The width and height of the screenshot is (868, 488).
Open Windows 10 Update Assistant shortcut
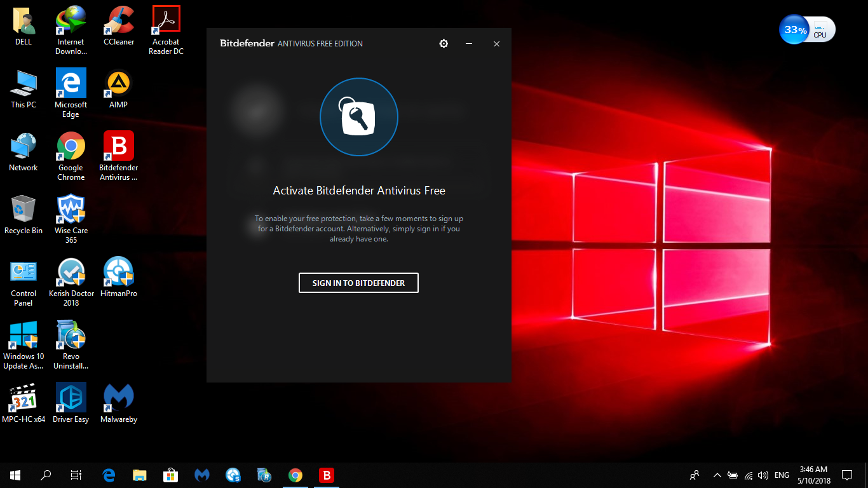(24, 345)
